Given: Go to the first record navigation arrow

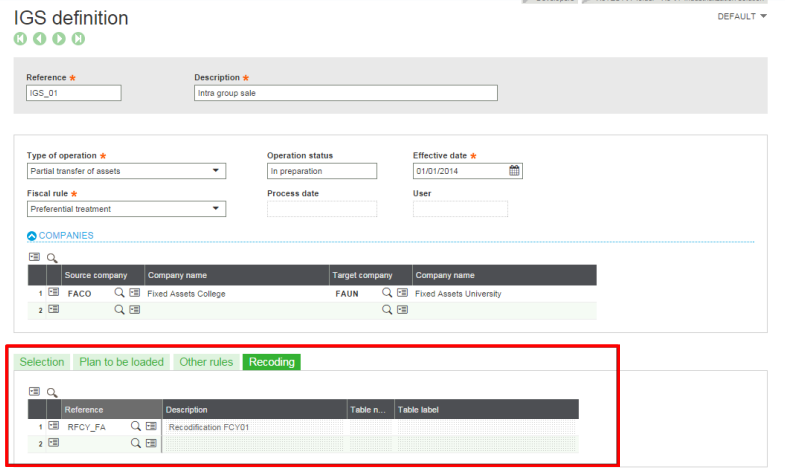Looking at the screenshot, I should (x=21, y=39).
